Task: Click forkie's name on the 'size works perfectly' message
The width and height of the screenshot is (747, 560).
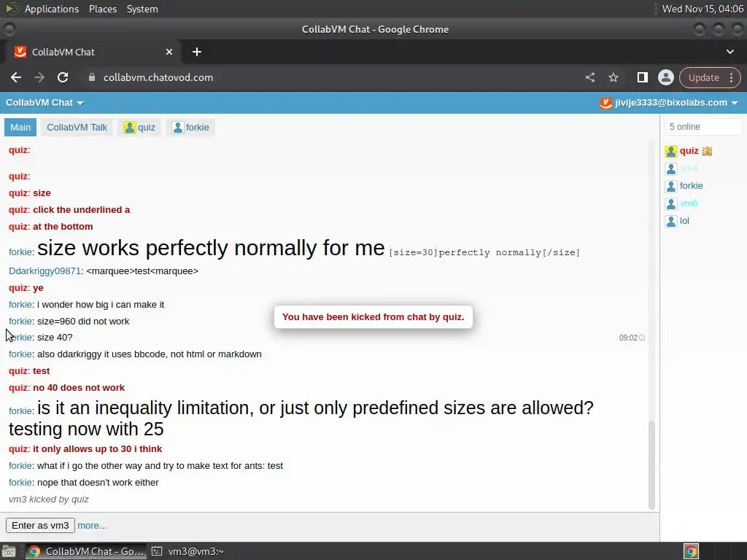Action: pos(20,252)
